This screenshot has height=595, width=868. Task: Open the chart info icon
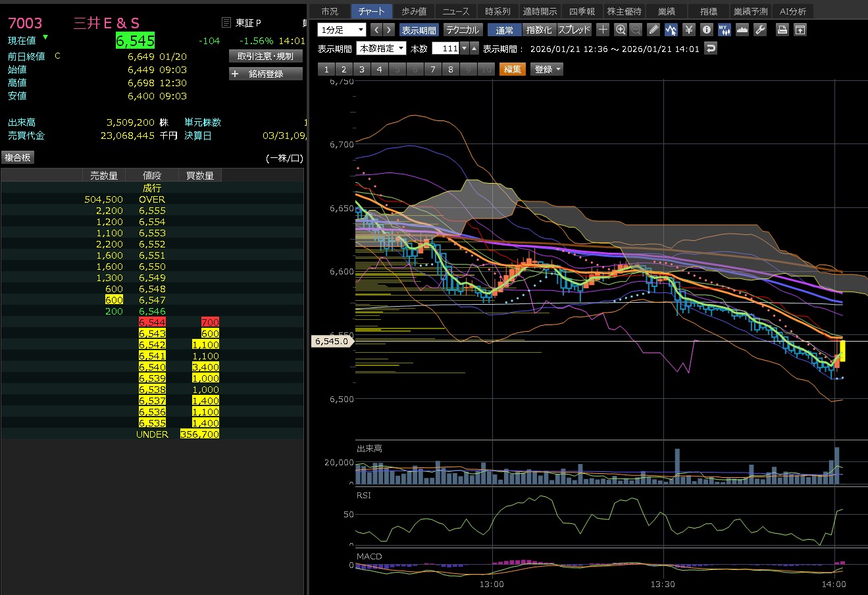[706, 30]
